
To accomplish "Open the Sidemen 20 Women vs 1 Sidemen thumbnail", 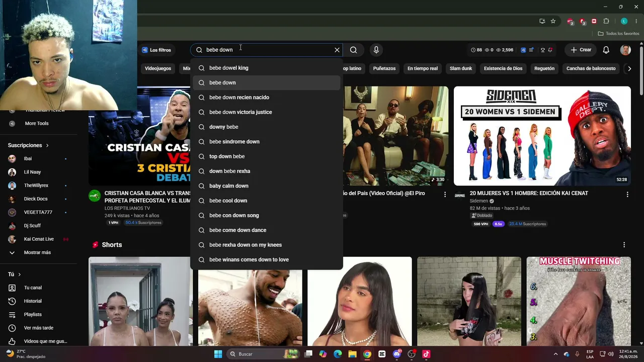I will 542,136.
